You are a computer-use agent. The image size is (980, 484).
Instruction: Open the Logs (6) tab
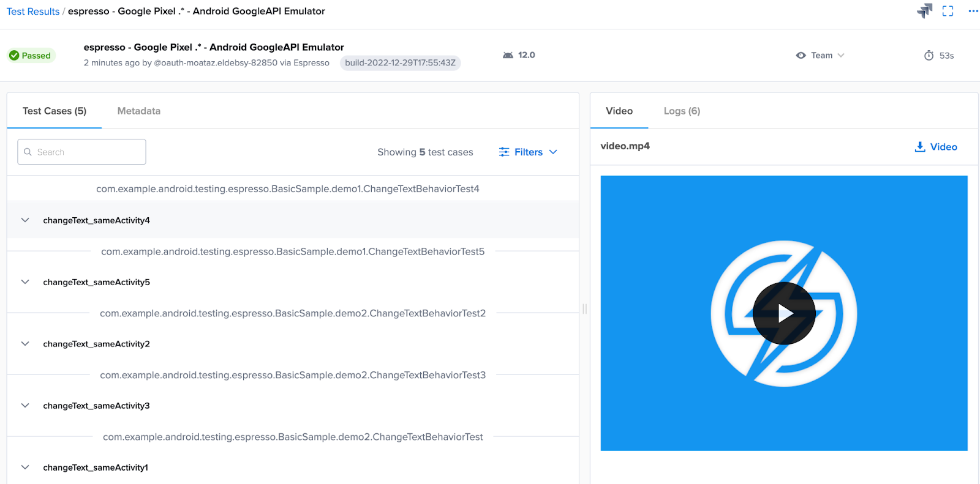point(682,111)
